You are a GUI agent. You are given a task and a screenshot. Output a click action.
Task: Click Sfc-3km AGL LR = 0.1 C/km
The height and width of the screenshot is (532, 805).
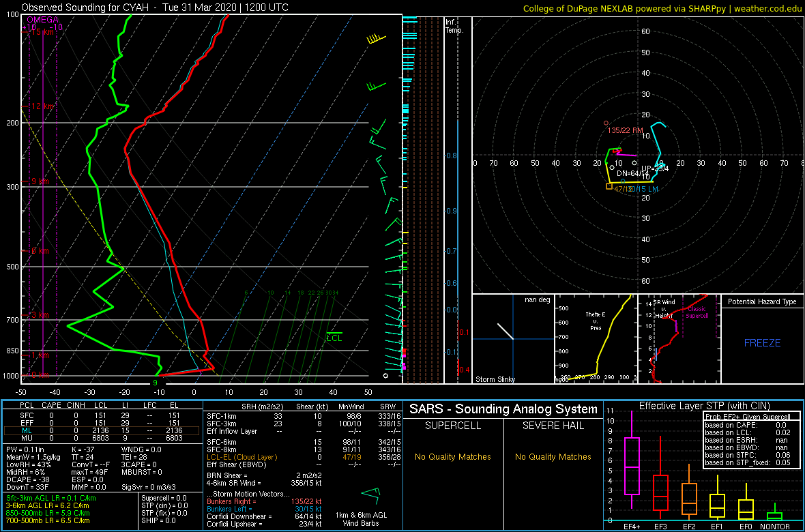pos(51,499)
